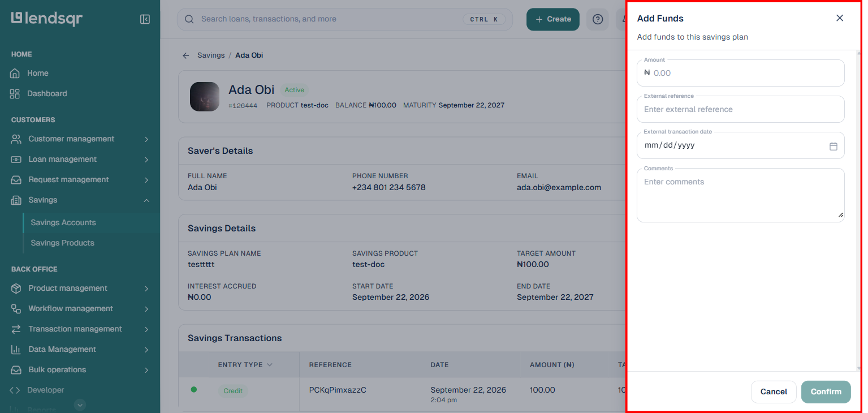
Task: Cancel the Add Funds form
Action: pyautogui.click(x=774, y=392)
